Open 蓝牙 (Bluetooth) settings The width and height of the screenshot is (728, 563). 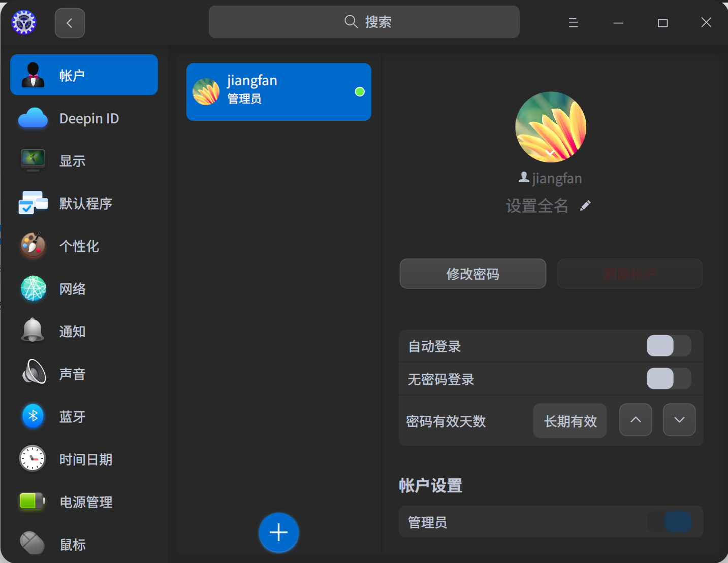click(x=72, y=416)
